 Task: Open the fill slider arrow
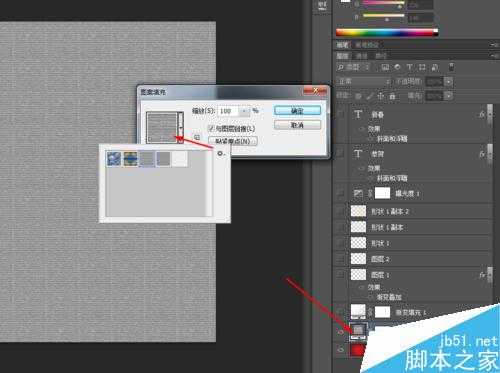click(x=449, y=96)
